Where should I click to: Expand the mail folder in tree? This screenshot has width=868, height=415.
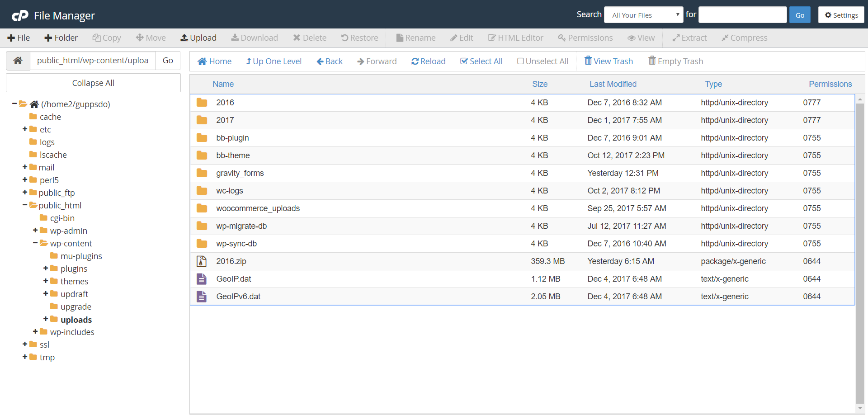click(25, 167)
